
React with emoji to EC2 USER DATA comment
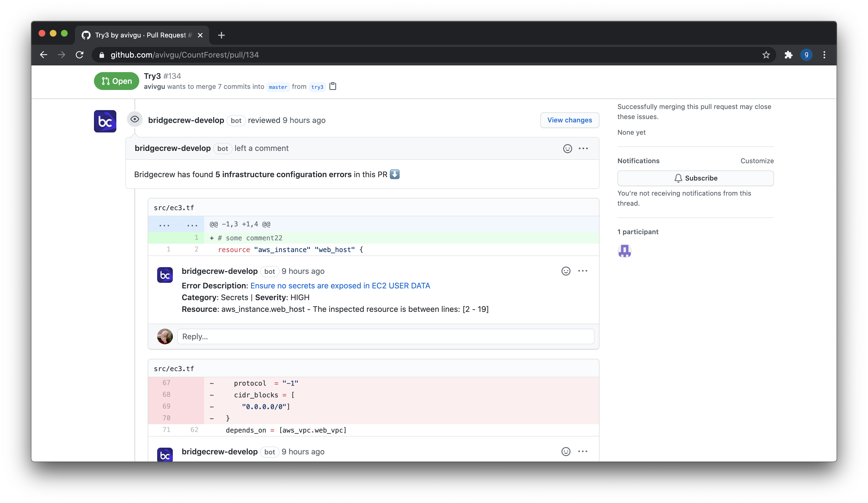tap(566, 271)
